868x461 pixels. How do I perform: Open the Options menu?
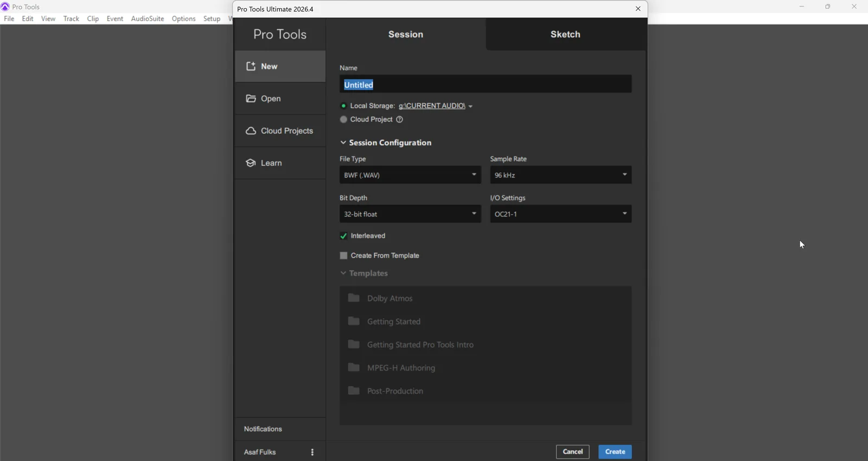point(184,19)
